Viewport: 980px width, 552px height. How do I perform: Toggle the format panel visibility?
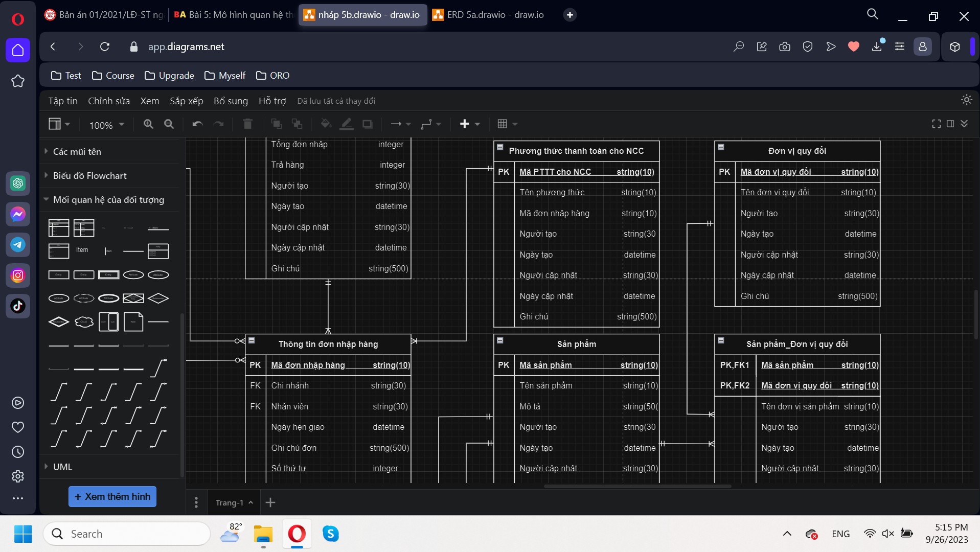click(x=950, y=124)
